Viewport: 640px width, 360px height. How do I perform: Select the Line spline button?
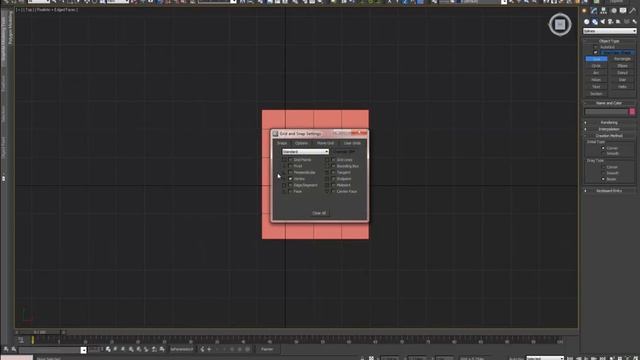click(596, 59)
